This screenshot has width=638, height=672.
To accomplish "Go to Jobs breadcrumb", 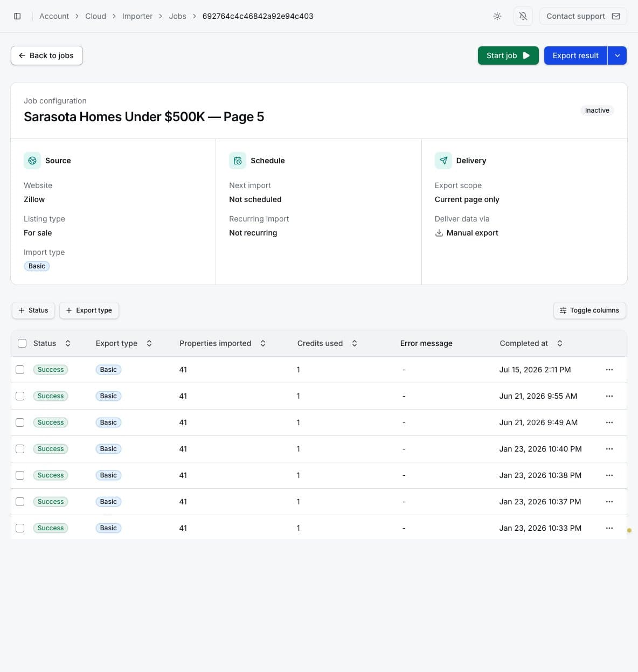I will 177,16.
